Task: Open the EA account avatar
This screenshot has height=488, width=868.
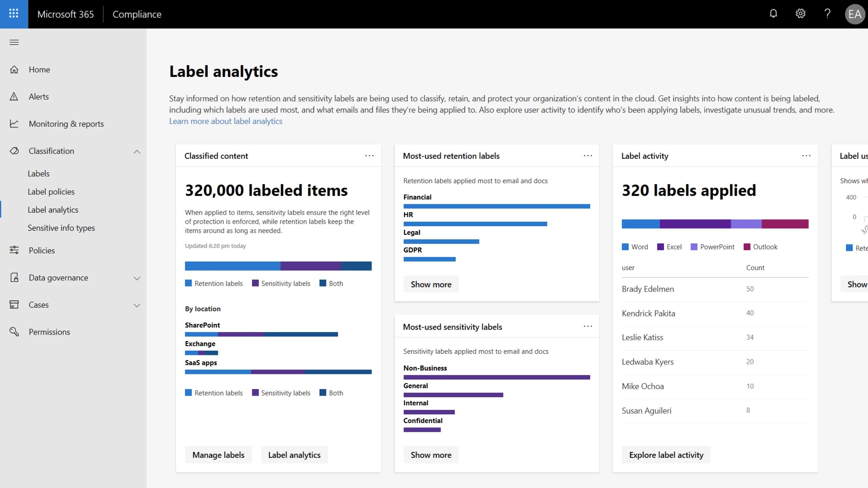Action: pyautogui.click(x=854, y=14)
